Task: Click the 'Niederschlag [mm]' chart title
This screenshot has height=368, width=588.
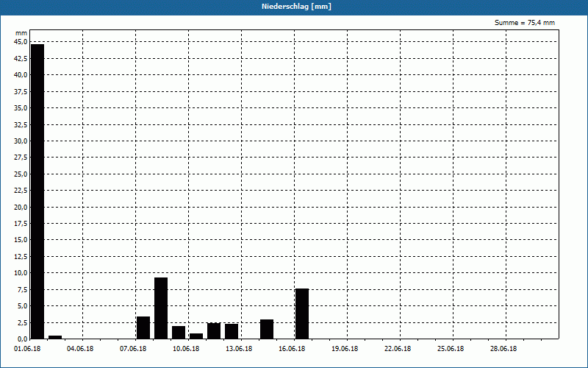Action: coord(296,7)
